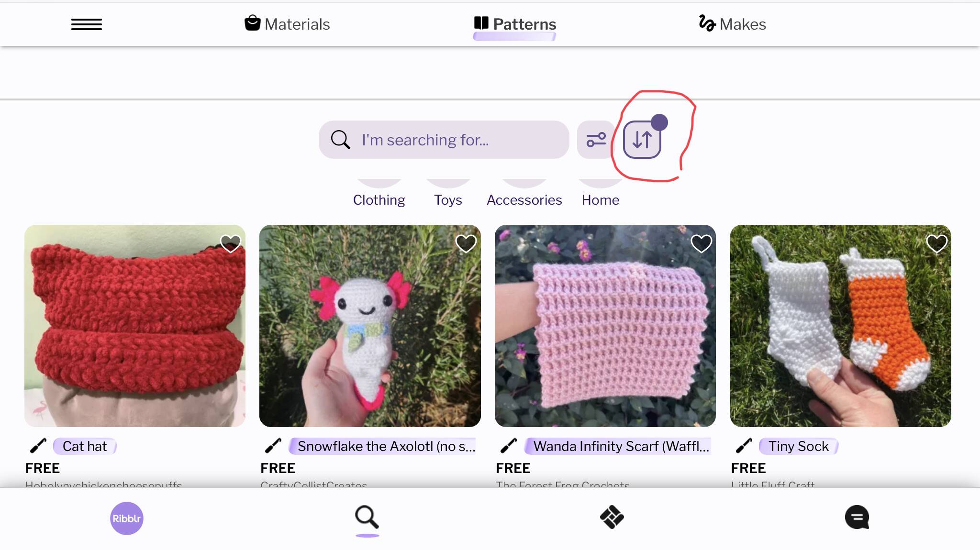Click the search field 'I'm searching for...'

[444, 140]
